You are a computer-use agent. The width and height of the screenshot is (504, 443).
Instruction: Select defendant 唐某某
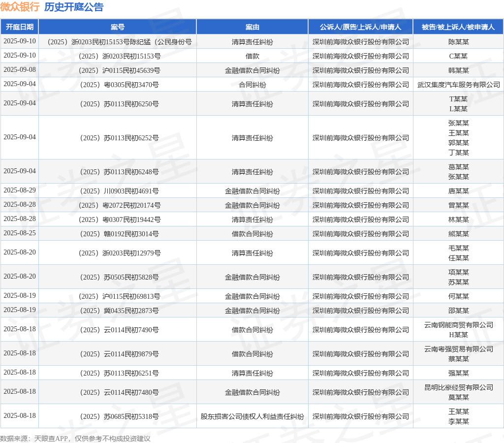[x=459, y=191]
